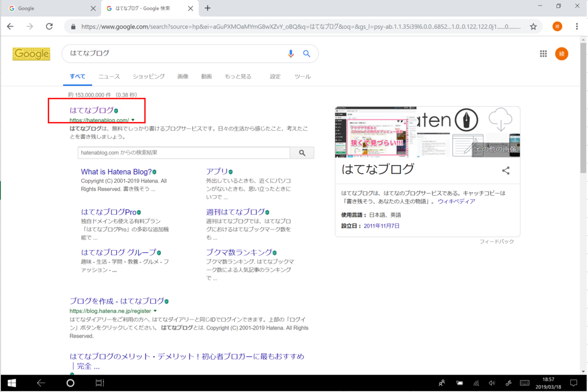This screenshot has height=392, width=588.
Task: Click フィードバック under the knowledge panel
Action: [x=497, y=242]
